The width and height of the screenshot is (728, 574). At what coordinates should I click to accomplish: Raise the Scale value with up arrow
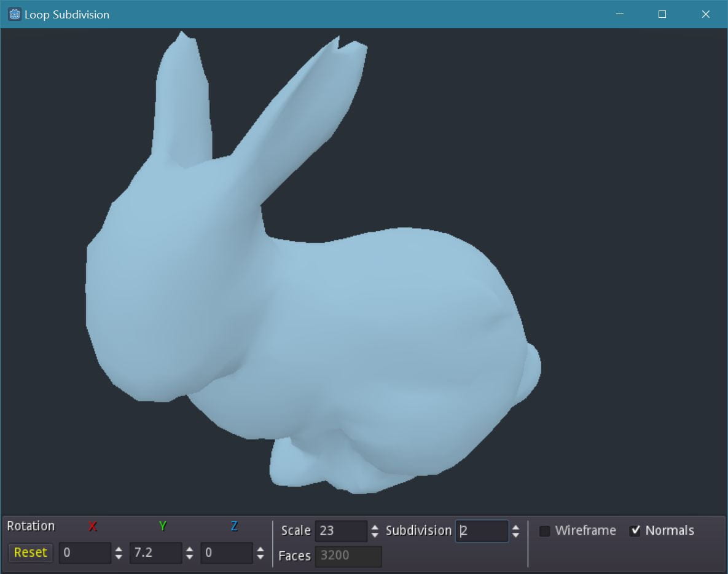375,527
